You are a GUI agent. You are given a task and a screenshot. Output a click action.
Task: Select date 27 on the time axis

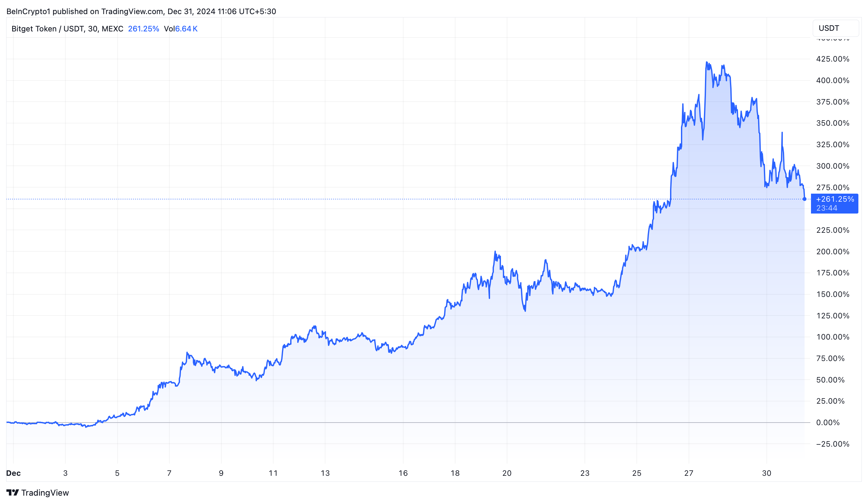tap(689, 473)
